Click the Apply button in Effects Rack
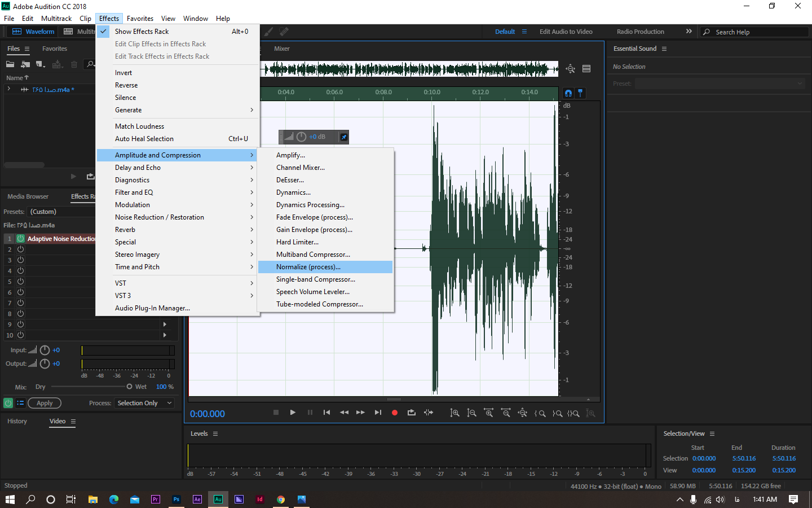Image resolution: width=812 pixels, height=508 pixels. (x=45, y=403)
